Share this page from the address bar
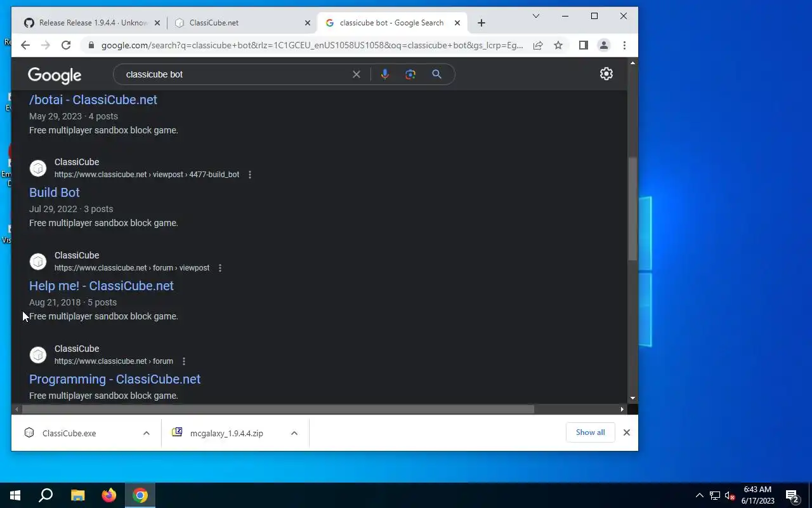This screenshot has width=812, height=508. pos(538,45)
